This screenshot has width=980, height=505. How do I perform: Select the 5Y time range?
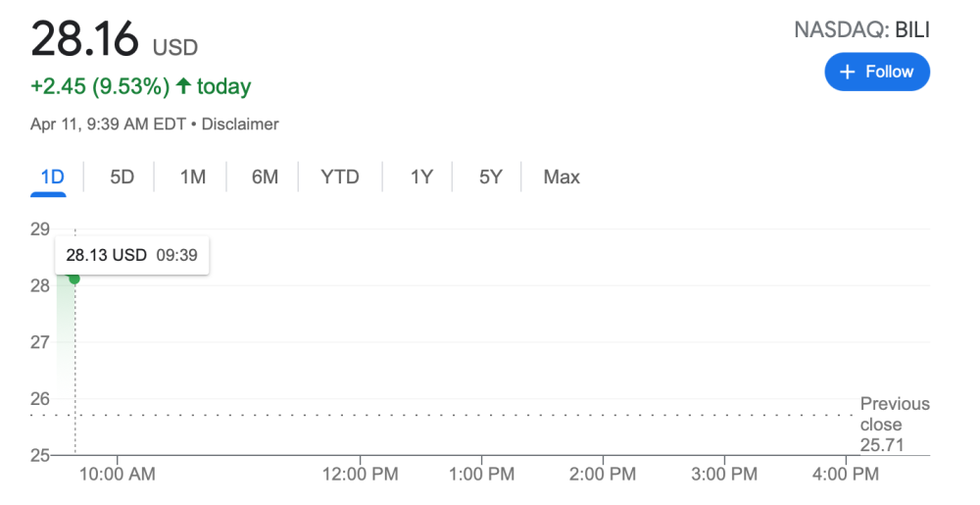click(490, 177)
